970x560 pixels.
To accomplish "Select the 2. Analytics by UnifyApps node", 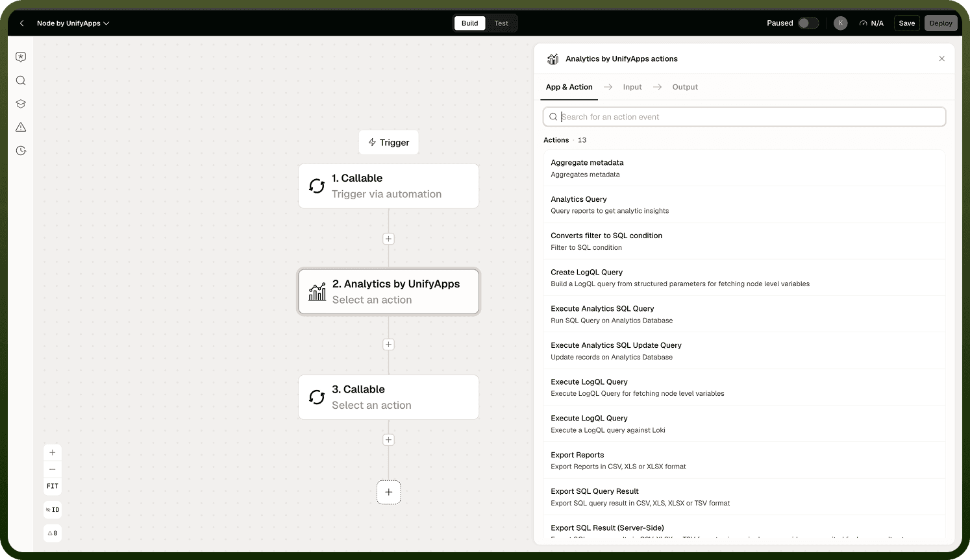I will pos(388,291).
